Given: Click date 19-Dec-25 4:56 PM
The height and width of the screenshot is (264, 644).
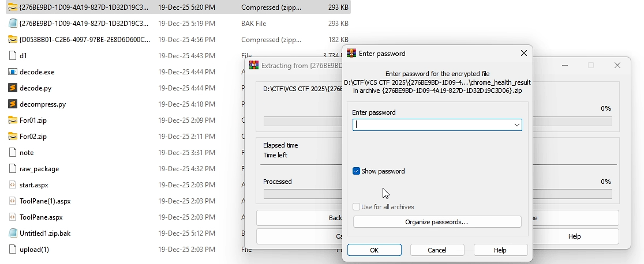Looking at the screenshot, I should 186,39.
